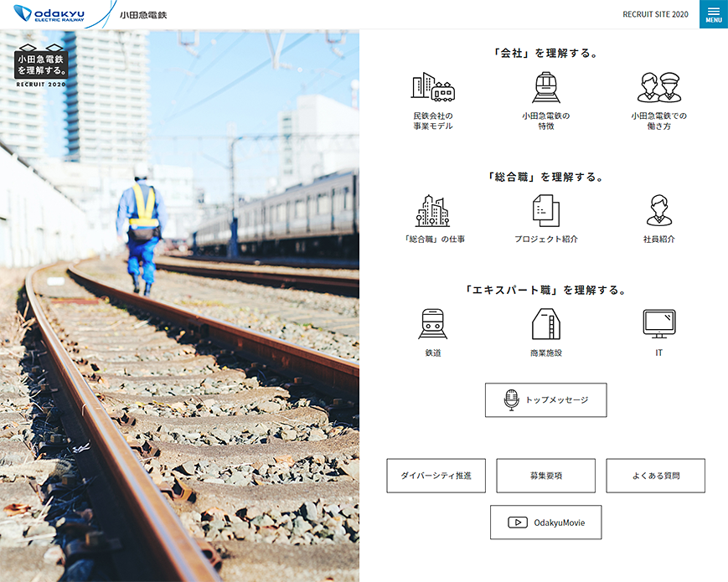
Task: Open the 鉄道 train front icon
Action: (x=432, y=324)
